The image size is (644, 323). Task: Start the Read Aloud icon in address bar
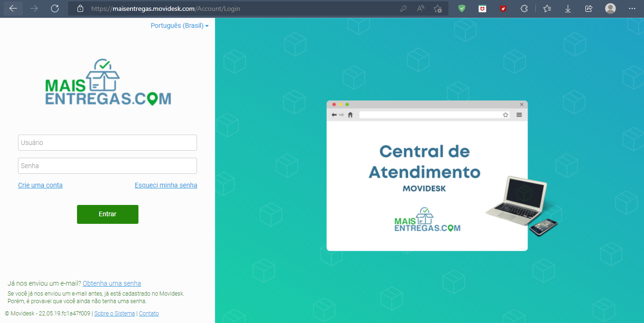(x=421, y=8)
